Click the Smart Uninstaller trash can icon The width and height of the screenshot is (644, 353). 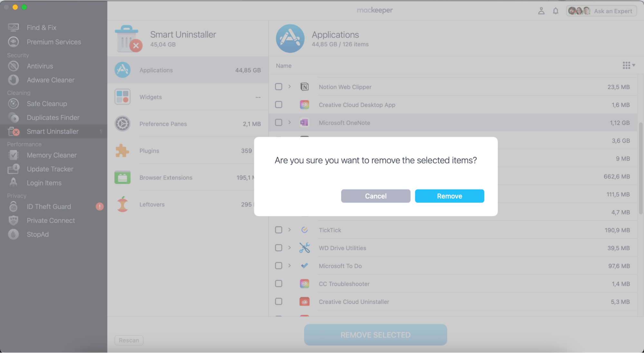pyautogui.click(x=128, y=39)
